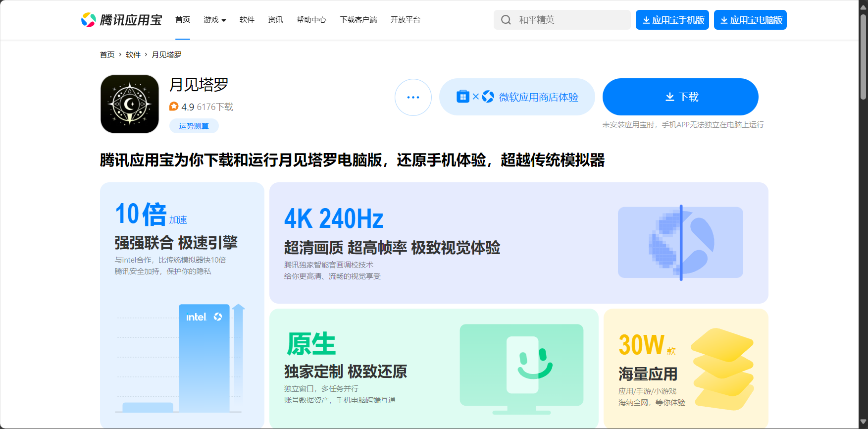
Task: Click the Microsoft Store icon in banner button
Action: [463, 97]
